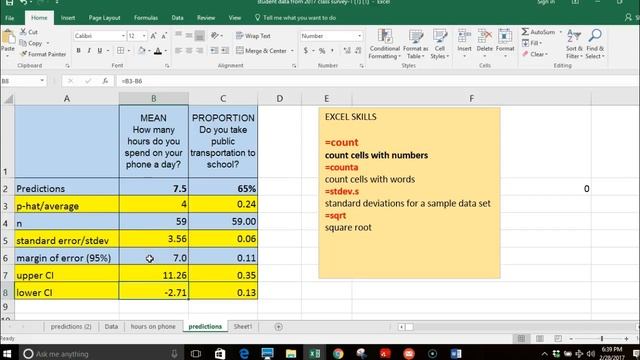Open the Number format dropdown
Viewport: 640px width, 360px height.
point(360,36)
